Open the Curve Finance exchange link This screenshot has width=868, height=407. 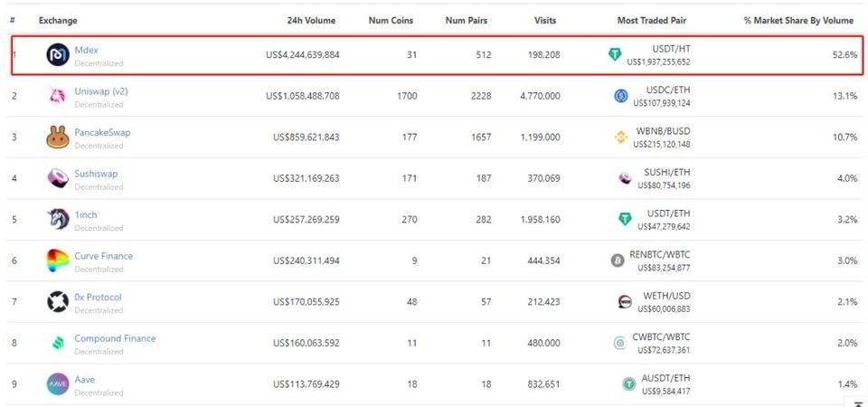click(x=103, y=256)
